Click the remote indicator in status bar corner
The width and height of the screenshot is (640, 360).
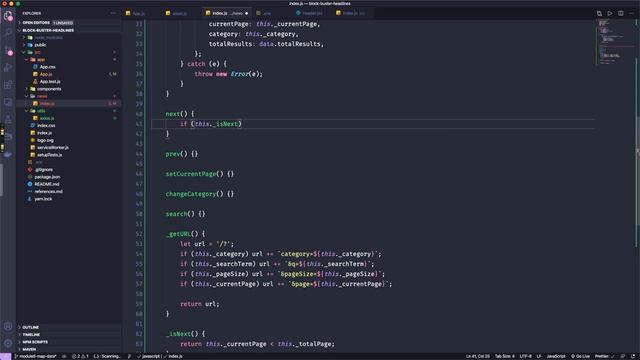[6, 356]
